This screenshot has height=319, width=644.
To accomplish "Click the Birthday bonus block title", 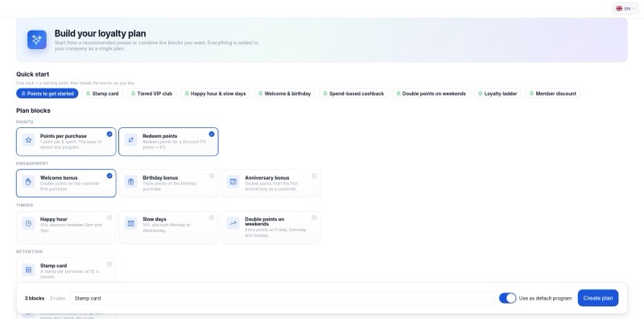I will pos(160,177).
